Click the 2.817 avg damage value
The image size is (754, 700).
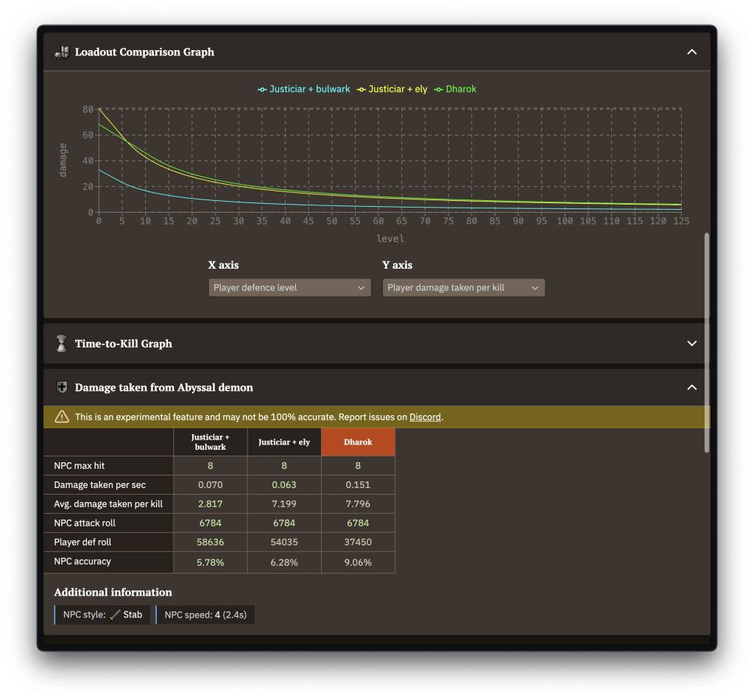coord(210,504)
